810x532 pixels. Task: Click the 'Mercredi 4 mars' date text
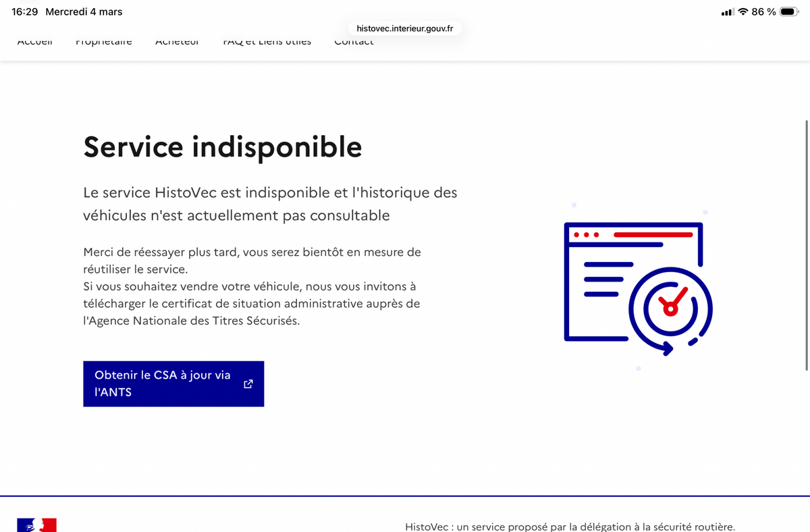[84, 11]
